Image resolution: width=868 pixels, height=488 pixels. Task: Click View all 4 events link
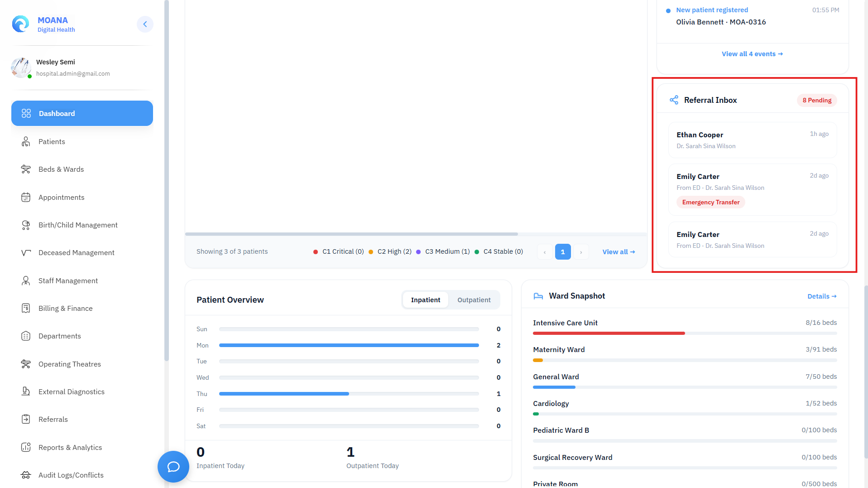pyautogui.click(x=752, y=54)
